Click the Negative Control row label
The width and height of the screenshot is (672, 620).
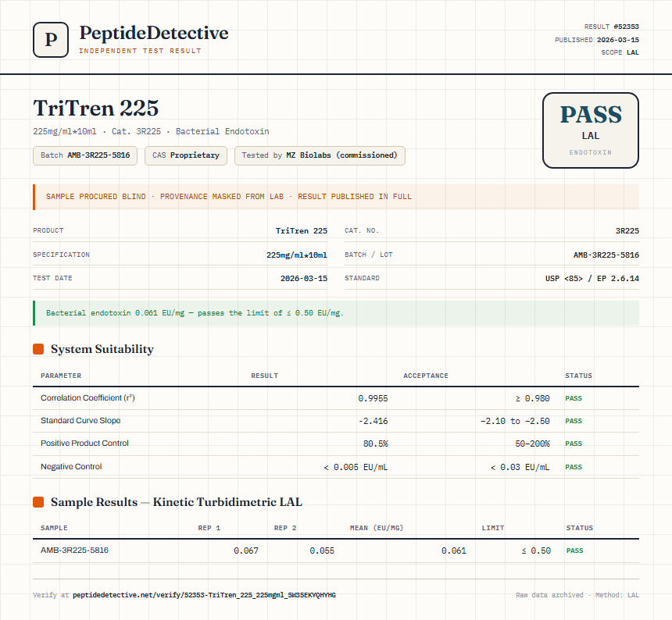[x=71, y=466]
